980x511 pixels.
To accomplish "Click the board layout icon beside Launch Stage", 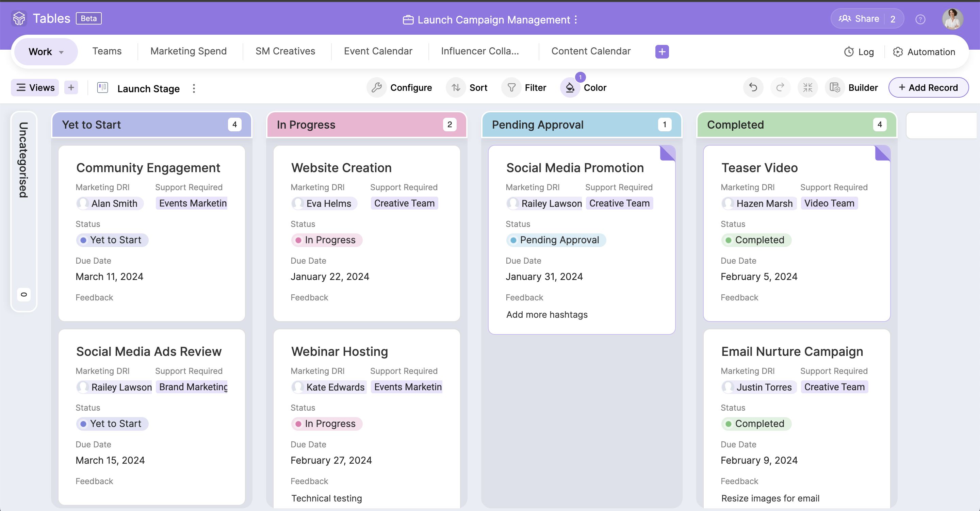I will coord(102,87).
